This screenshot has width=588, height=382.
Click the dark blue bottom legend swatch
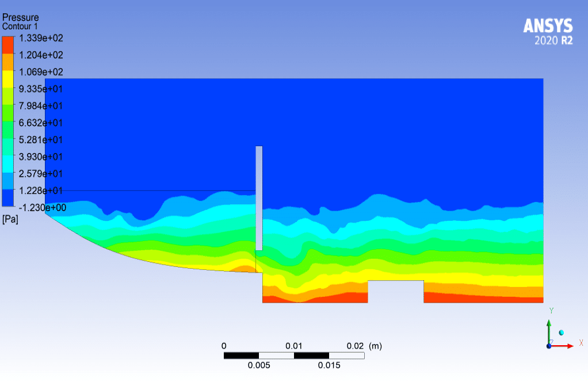point(8,198)
